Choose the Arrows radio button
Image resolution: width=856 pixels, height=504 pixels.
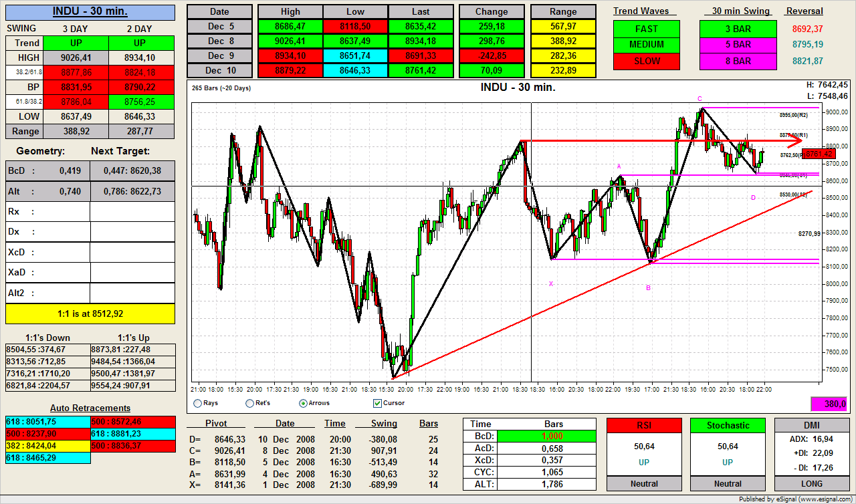(304, 403)
